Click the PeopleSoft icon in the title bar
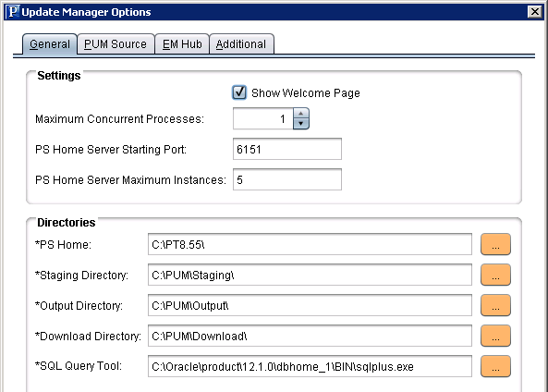Image resolution: width=548 pixels, height=392 pixels. 13,11
